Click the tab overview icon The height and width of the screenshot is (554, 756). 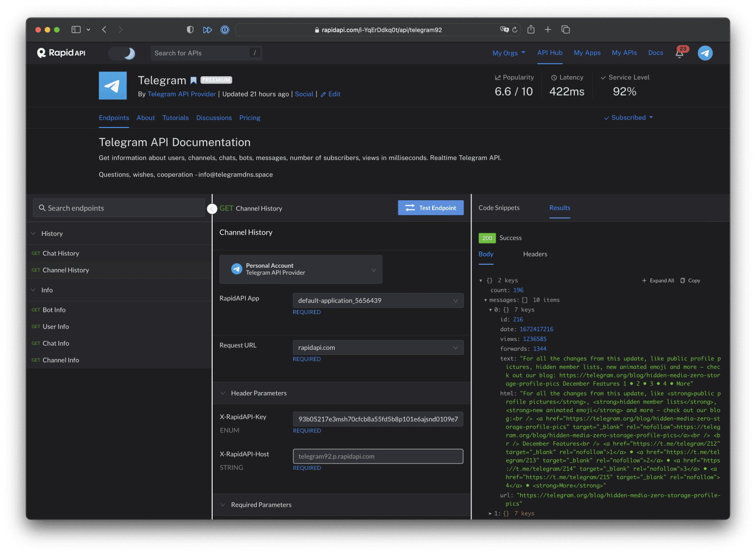click(x=566, y=30)
